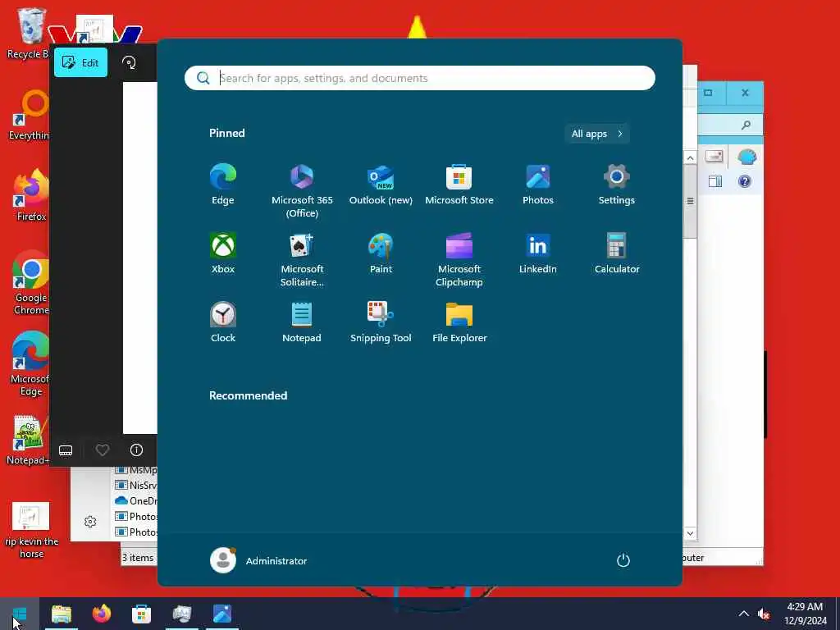
Task: Open Microsoft Store from taskbar
Action: tap(141, 614)
